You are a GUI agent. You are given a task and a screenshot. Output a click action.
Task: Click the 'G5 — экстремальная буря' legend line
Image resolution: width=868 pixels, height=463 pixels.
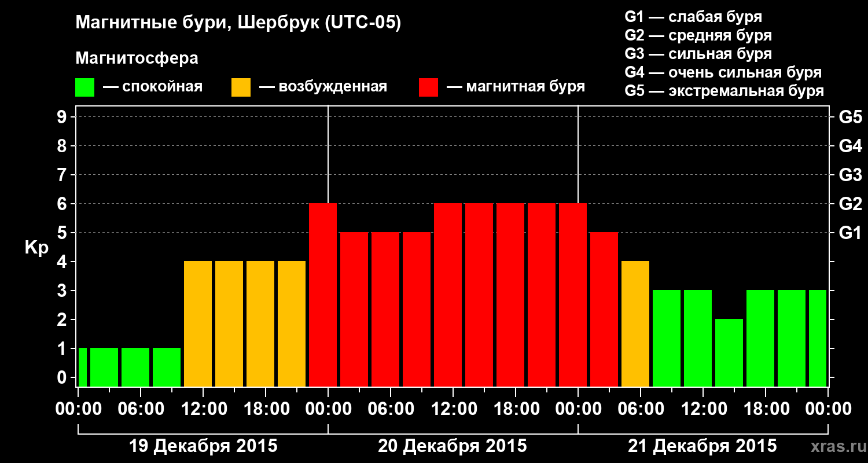coord(724,91)
